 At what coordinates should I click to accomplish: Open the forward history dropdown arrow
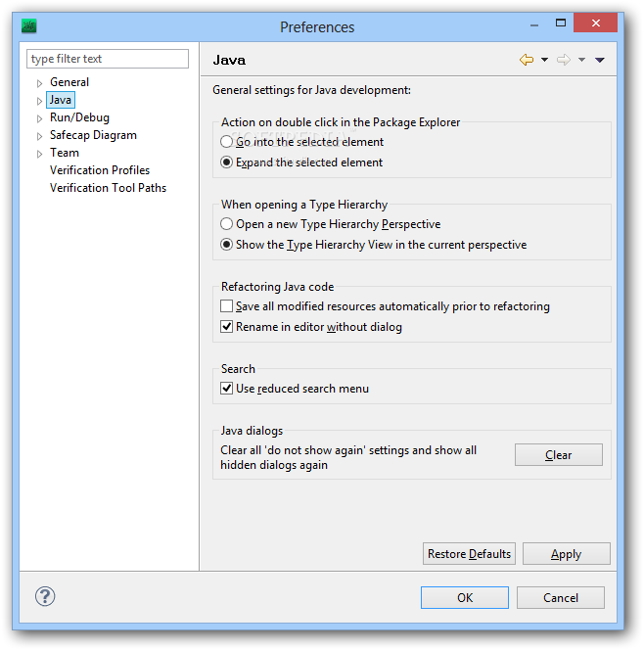581,60
